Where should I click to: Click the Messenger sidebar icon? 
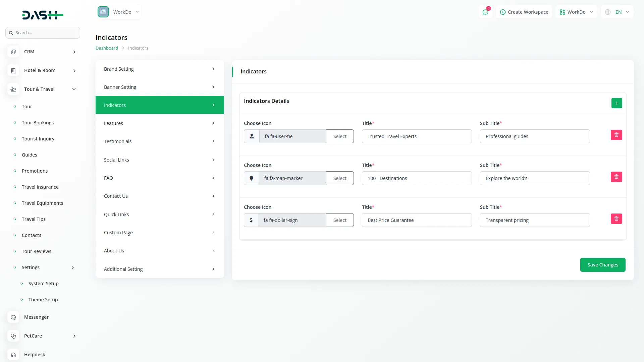pyautogui.click(x=13, y=317)
